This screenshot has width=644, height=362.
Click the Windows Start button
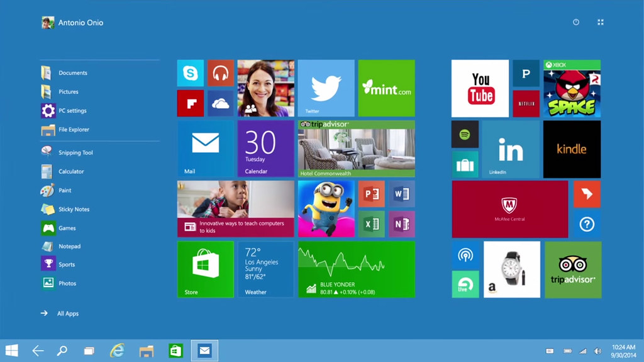coord(12,351)
